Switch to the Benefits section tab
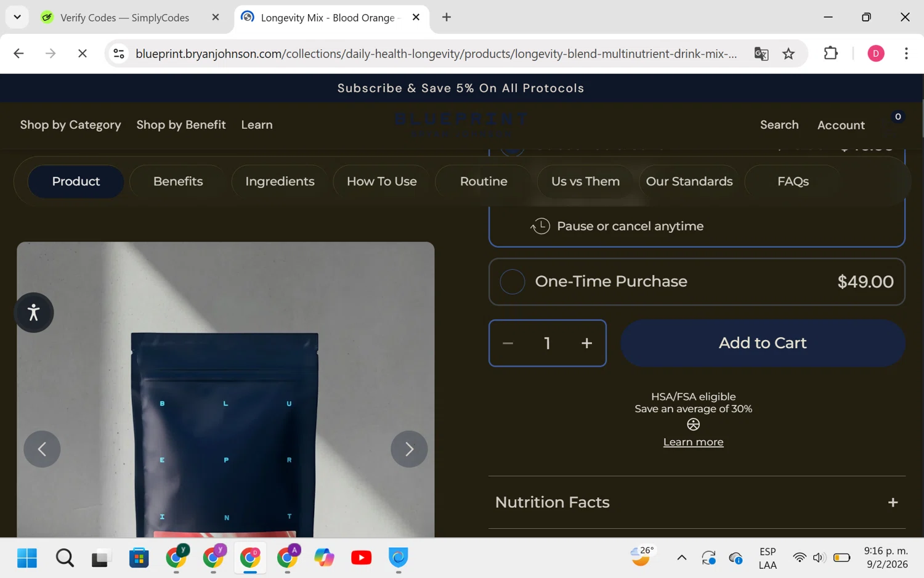Screen dimensions: 924x578 [178, 181]
